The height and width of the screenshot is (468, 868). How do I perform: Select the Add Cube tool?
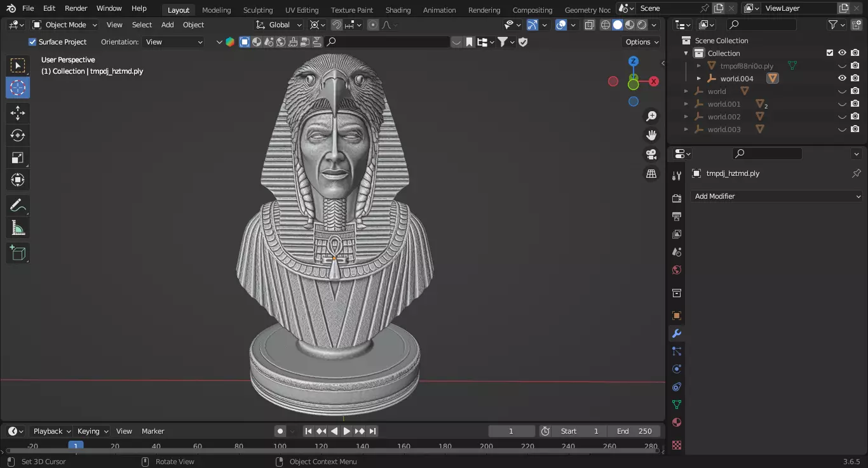click(18, 253)
